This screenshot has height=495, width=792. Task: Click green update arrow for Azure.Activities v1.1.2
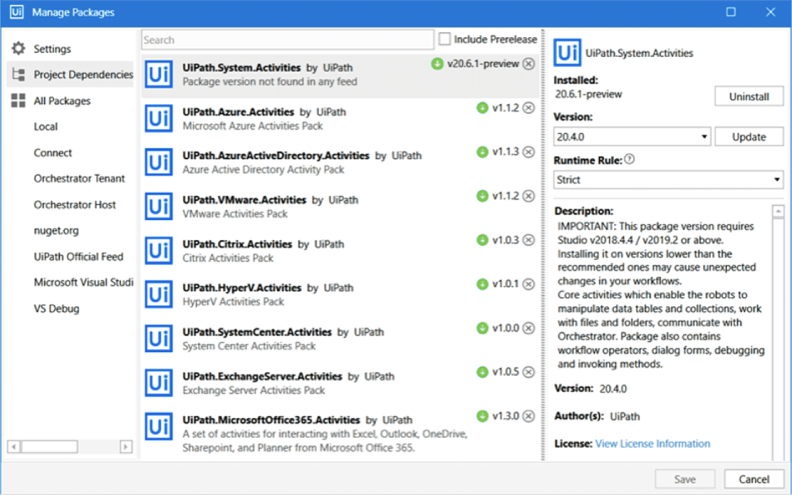[482, 108]
